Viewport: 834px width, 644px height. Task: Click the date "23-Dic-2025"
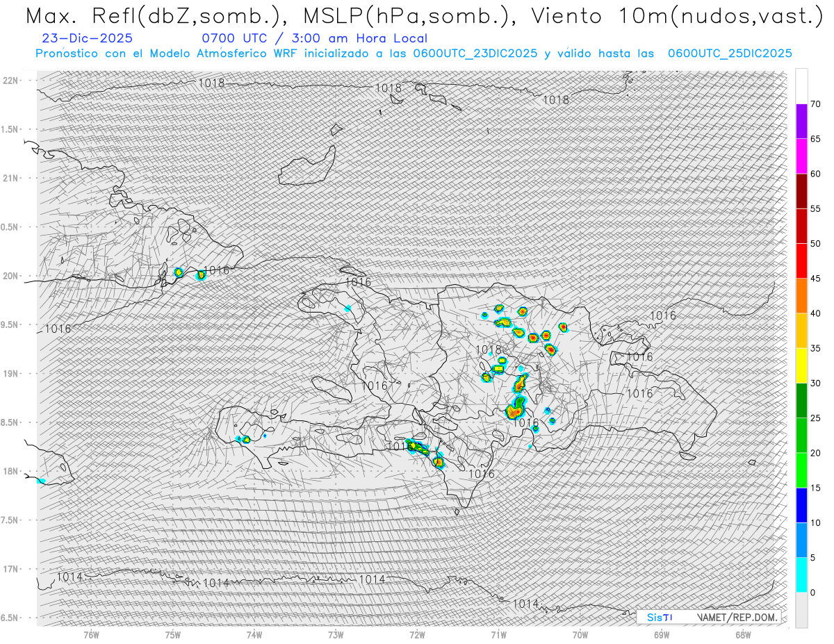coord(88,38)
